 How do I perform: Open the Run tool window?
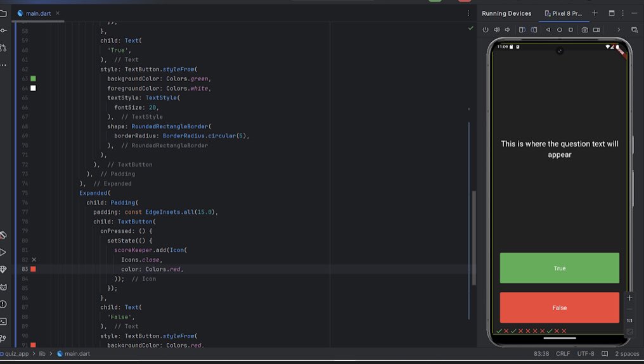3,253
